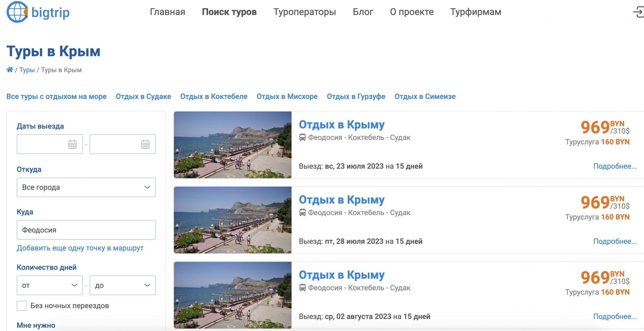
Task: Open 'Все туры с отдыхом на море'
Action: pos(57,96)
